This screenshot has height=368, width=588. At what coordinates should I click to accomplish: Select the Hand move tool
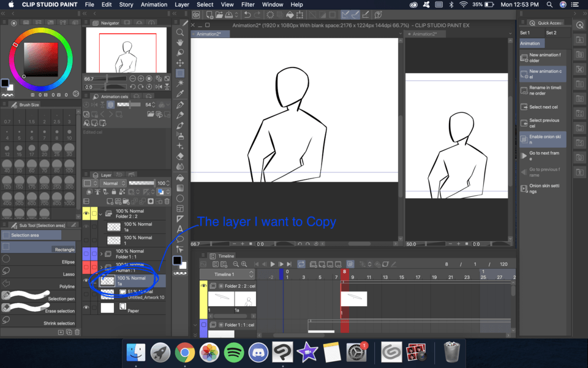pos(180,42)
